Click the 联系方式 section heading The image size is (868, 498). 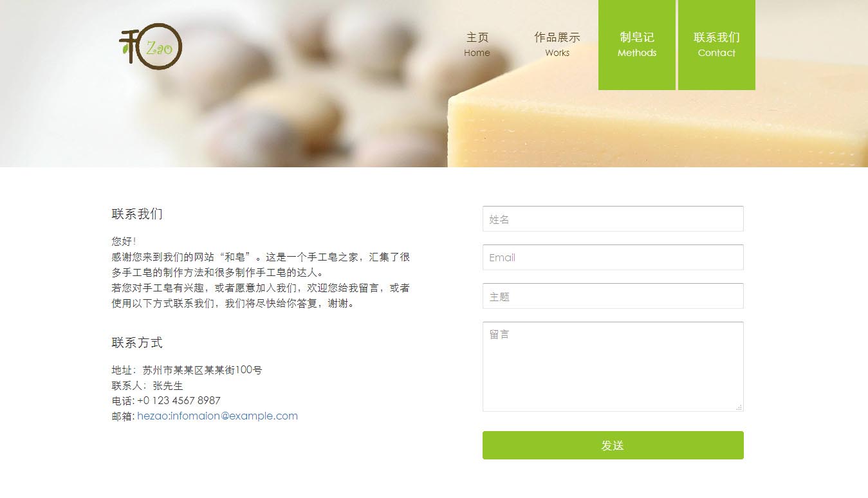tap(137, 343)
